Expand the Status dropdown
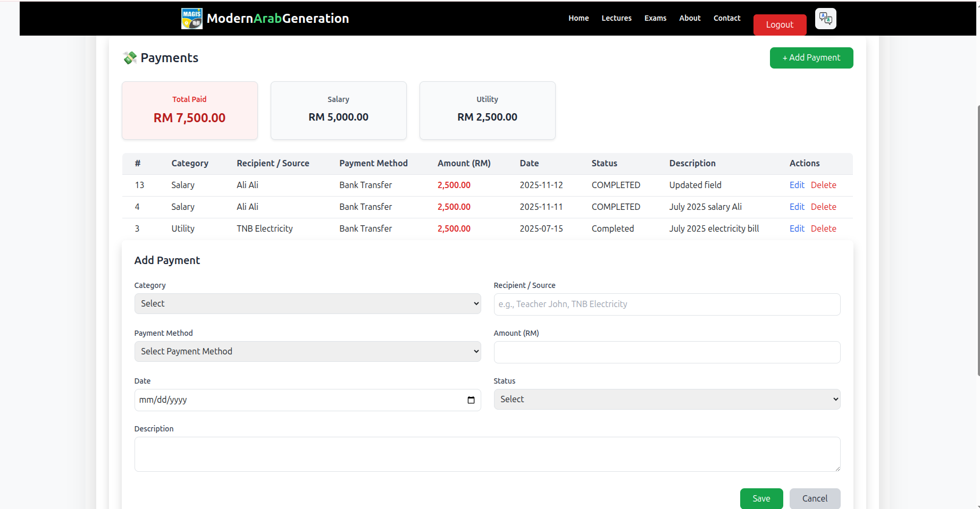This screenshot has width=980, height=509. tap(666, 400)
